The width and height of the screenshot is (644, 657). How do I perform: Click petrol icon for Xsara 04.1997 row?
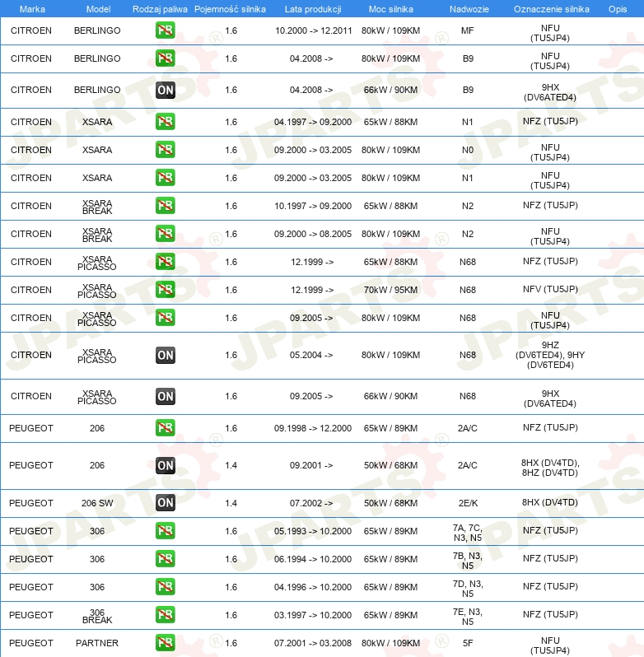coord(165,122)
